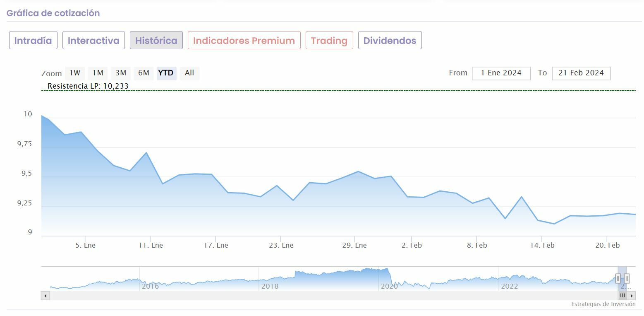Go to the Trading tab

click(x=329, y=41)
